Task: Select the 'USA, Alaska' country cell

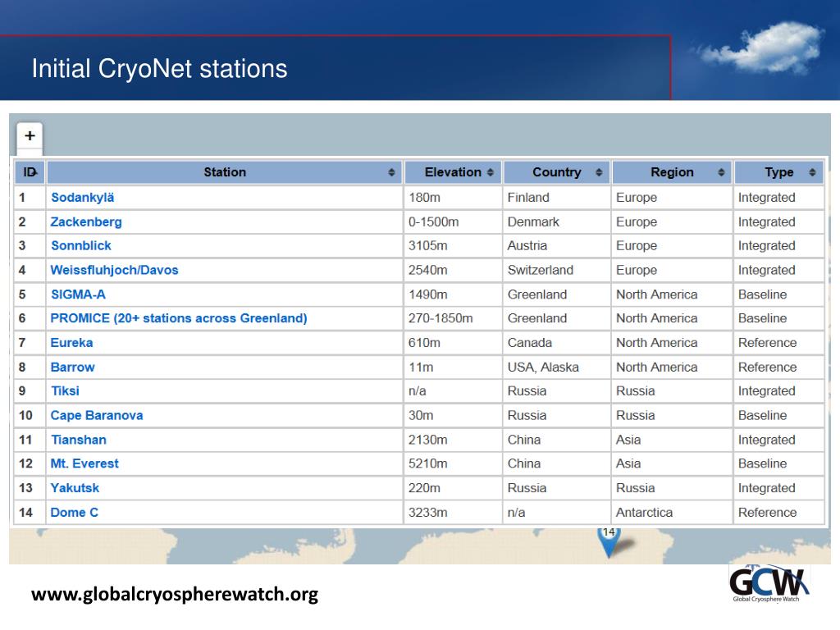Action: tap(557, 367)
